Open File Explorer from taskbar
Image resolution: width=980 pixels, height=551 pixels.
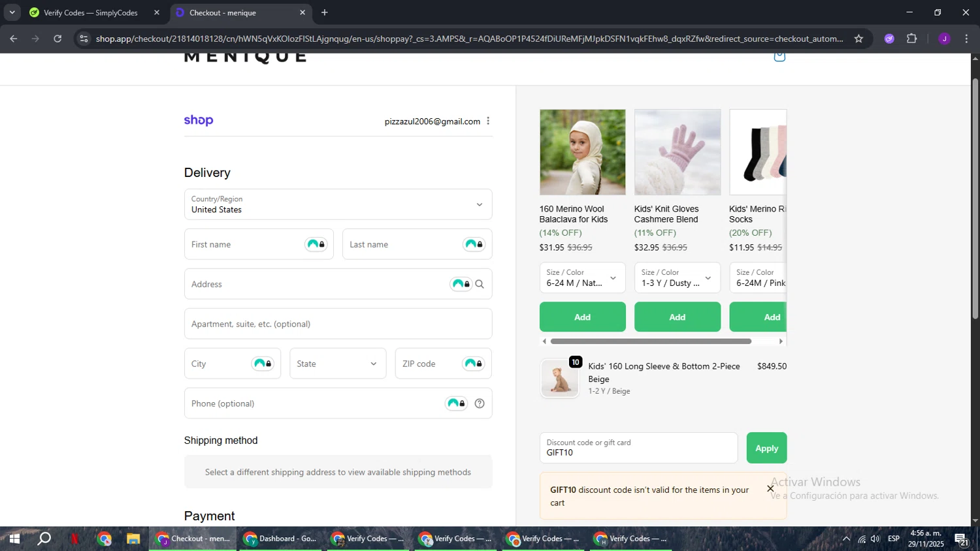tap(133, 539)
